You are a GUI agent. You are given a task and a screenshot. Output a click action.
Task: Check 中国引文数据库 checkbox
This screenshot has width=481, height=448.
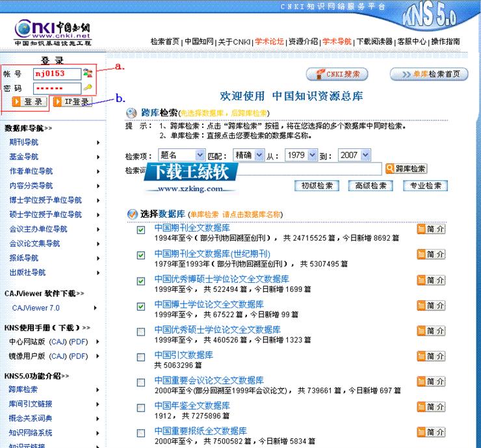click(141, 357)
